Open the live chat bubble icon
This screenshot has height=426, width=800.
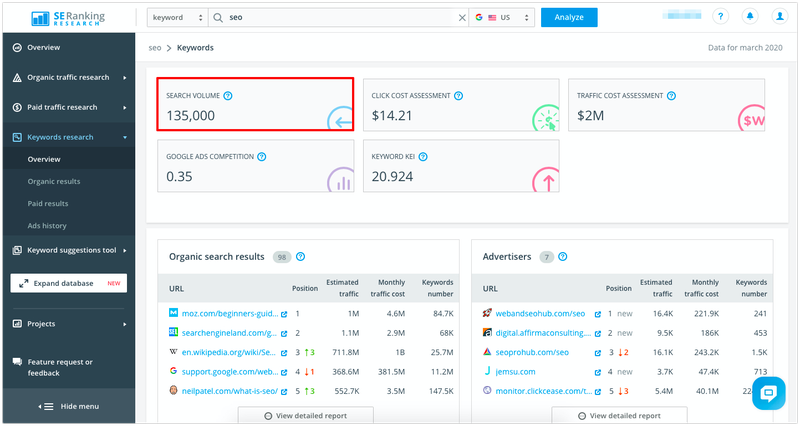click(x=768, y=393)
